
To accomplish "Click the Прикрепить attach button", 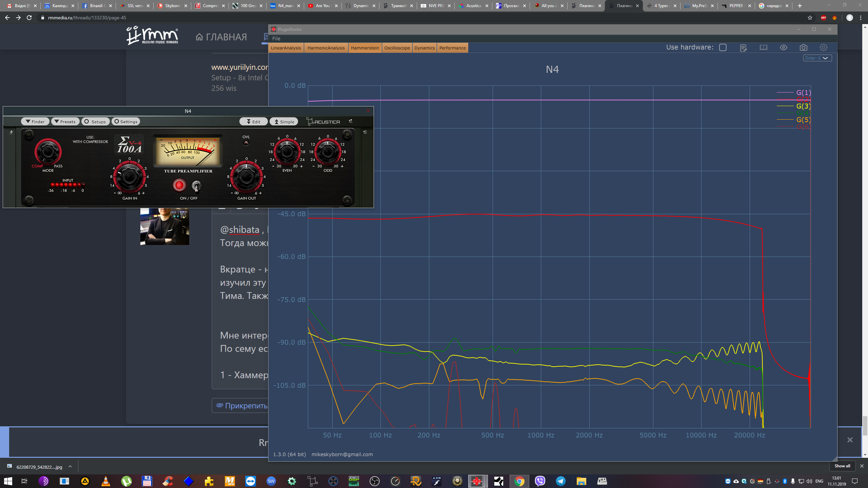I will [241, 405].
